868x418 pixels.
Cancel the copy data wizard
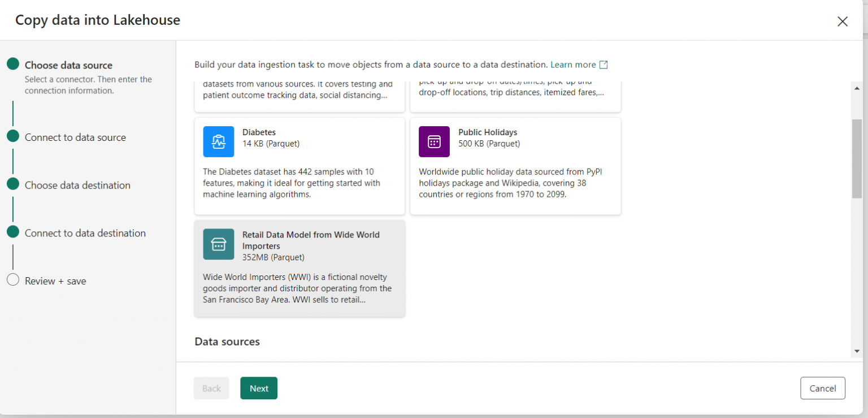coord(823,388)
